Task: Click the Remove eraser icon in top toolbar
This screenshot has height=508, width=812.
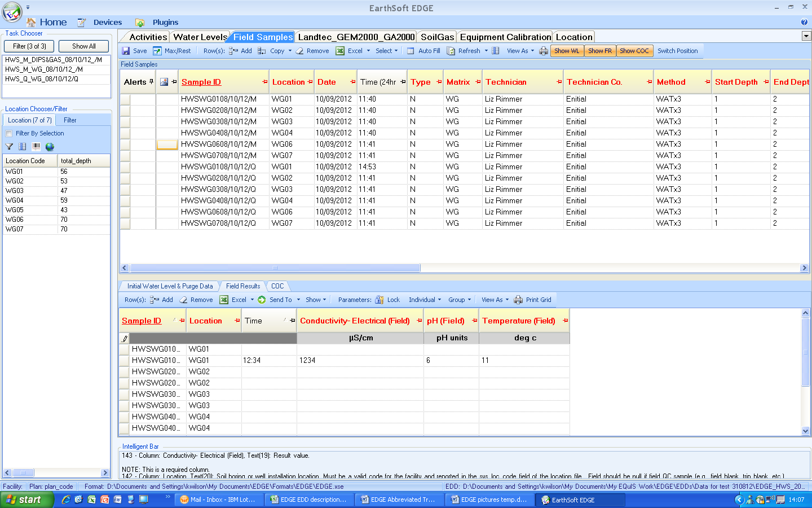Action: click(x=300, y=51)
